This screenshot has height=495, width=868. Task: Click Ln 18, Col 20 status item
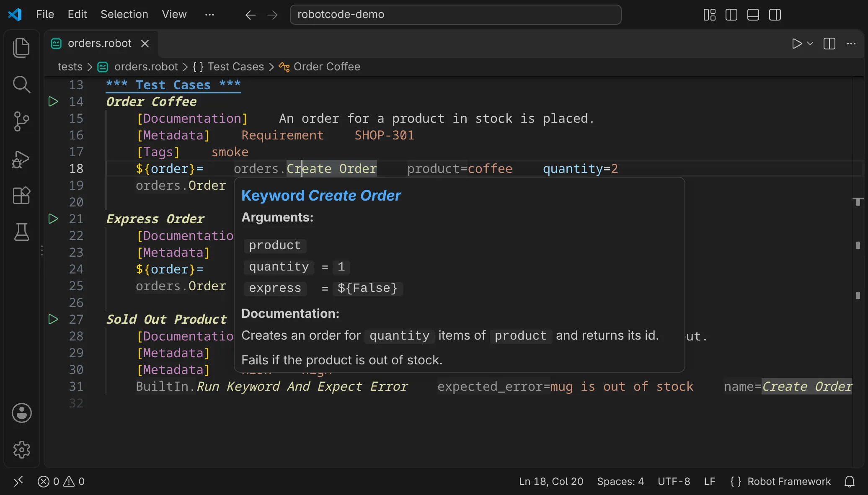[x=551, y=482]
